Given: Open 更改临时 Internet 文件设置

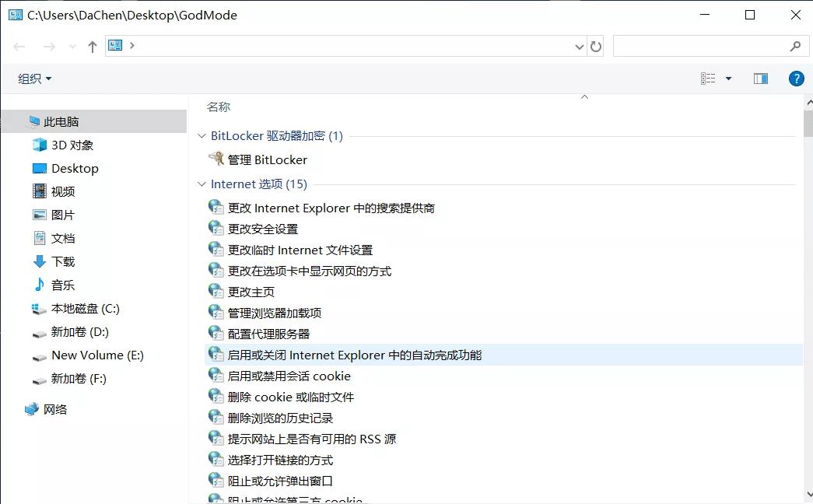Looking at the screenshot, I should tap(300, 250).
